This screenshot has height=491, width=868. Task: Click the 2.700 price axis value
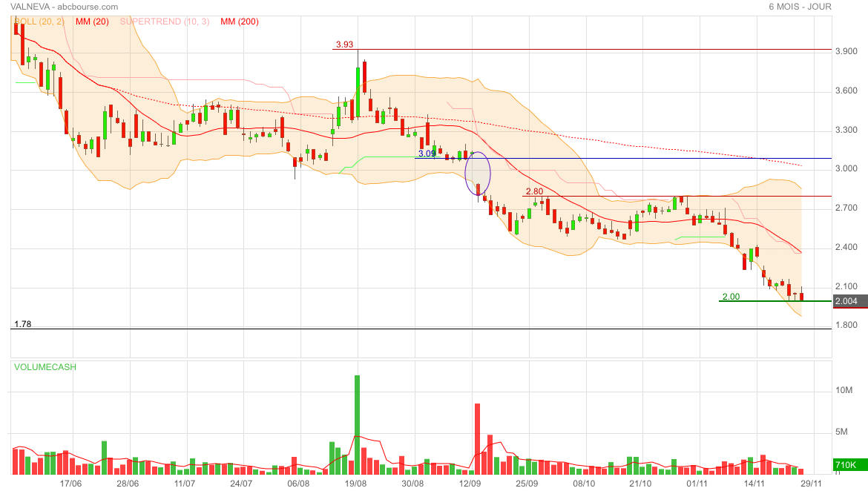[x=846, y=208]
